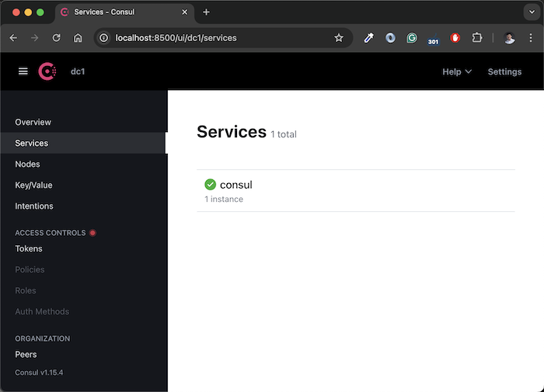Open the Grammarly extension icon
Screen dimensions: 544x392
click(x=412, y=38)
